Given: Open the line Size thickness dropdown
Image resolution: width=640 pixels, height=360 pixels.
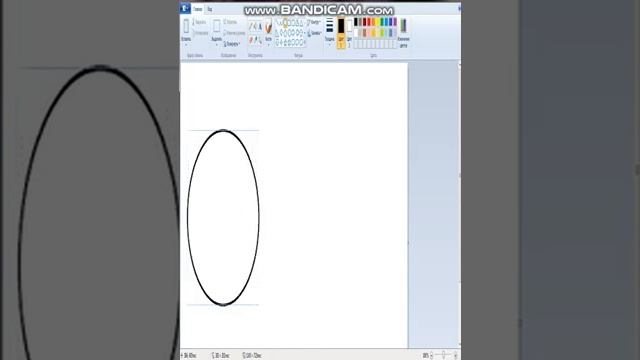Looking at the screenshot, I should (329, 31).
